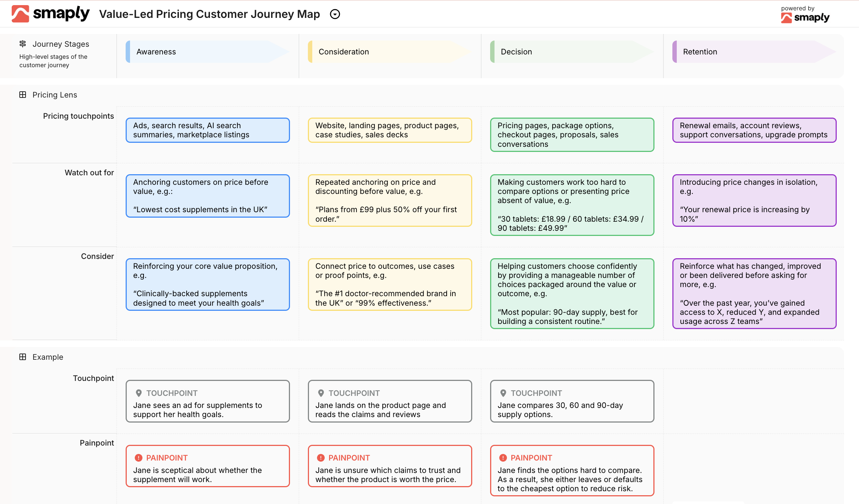Select the Decision stage arrow

pyautogui.click(x=572, y=52)
